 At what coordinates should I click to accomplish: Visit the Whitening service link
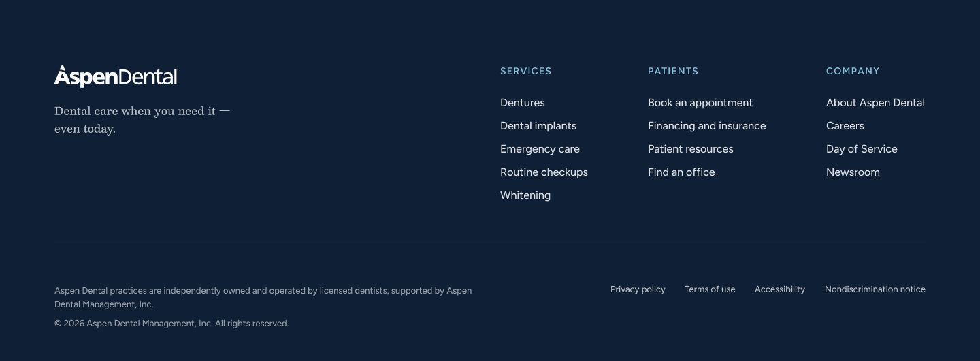pos(525,195)
